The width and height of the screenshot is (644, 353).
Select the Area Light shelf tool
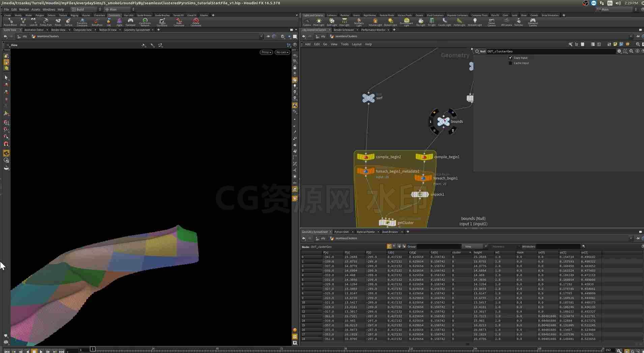[x=344, y=22]
